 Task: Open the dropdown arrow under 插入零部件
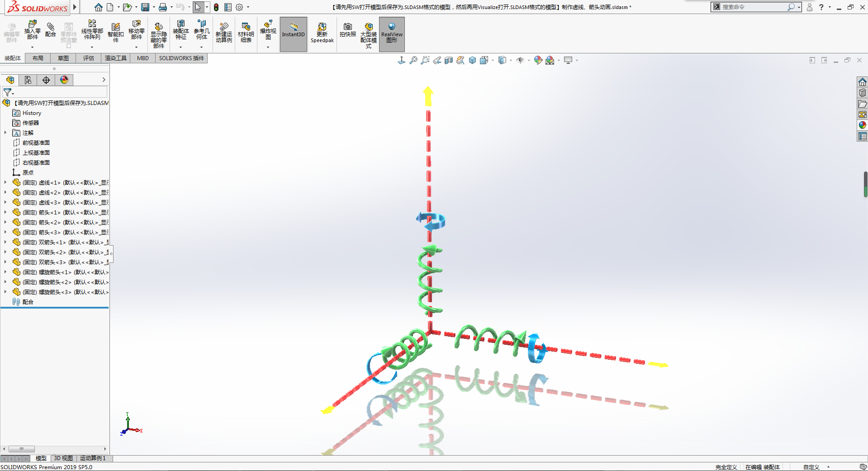32,47
